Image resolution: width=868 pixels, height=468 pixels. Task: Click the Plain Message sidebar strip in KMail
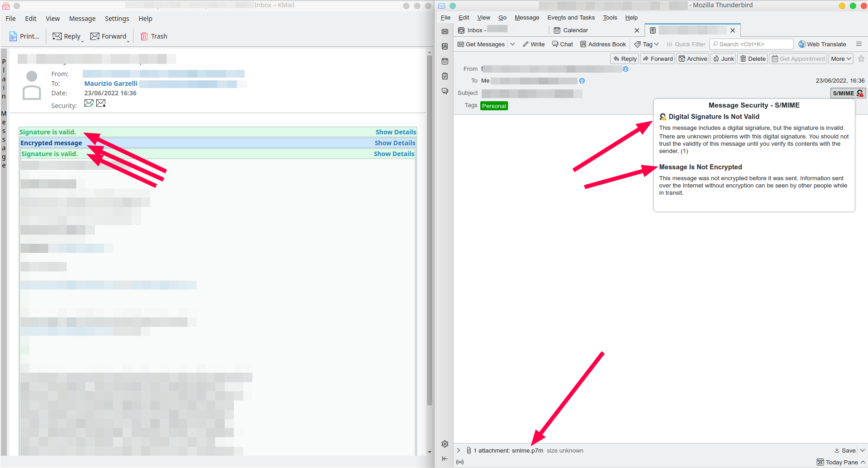(x=4, y=251)
